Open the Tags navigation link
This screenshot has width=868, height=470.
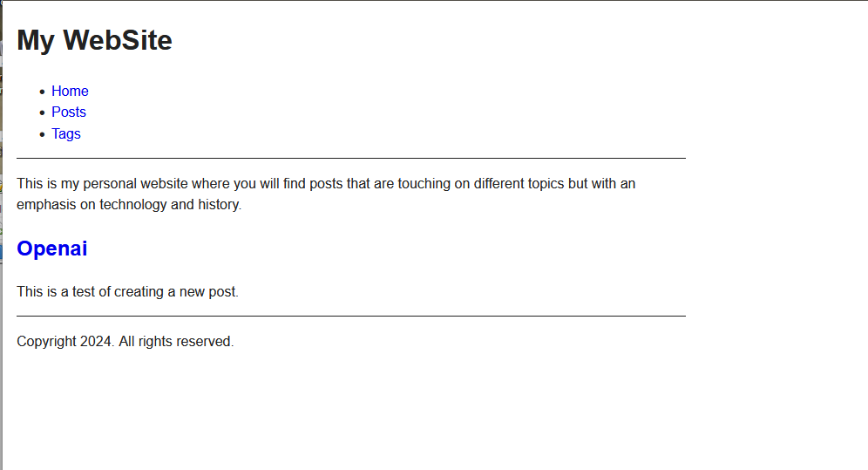[66, 133]
